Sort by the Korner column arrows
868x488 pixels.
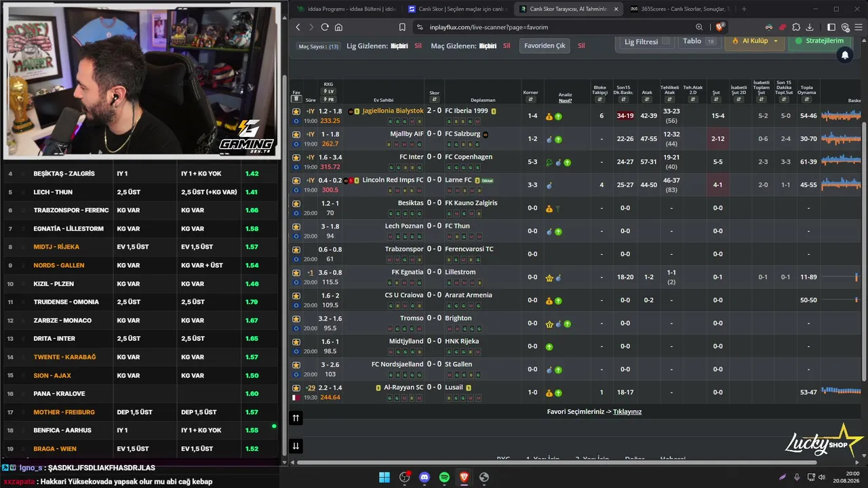click(531, 100)
